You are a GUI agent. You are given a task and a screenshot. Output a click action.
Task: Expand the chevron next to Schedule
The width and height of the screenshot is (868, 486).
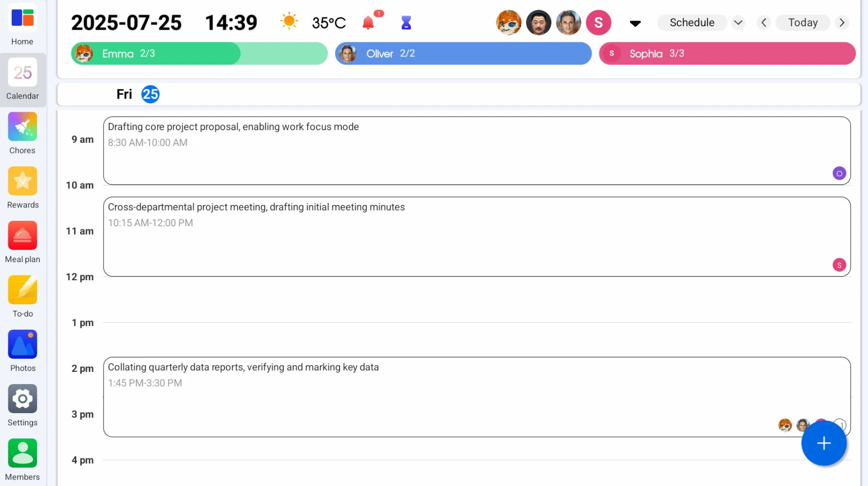738,22
